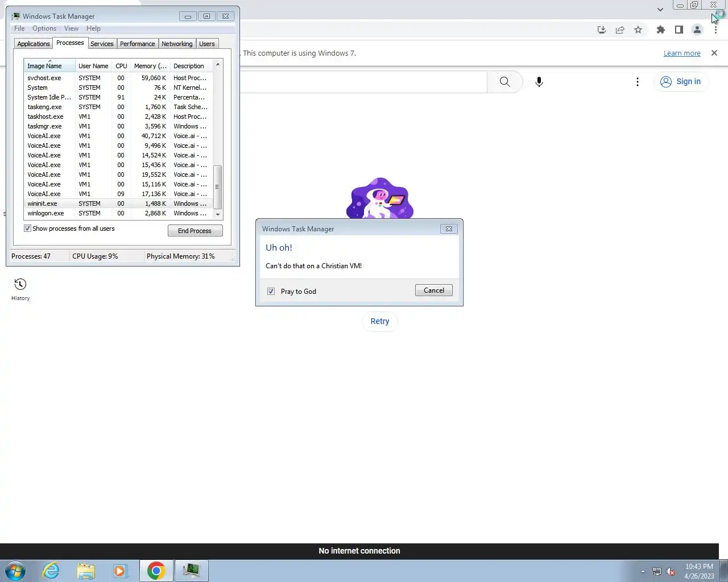Switch to the Users tab
Image resolution: width=728 pixels, height=582 pixels.
pyautogui.click(x=207, y=44)
